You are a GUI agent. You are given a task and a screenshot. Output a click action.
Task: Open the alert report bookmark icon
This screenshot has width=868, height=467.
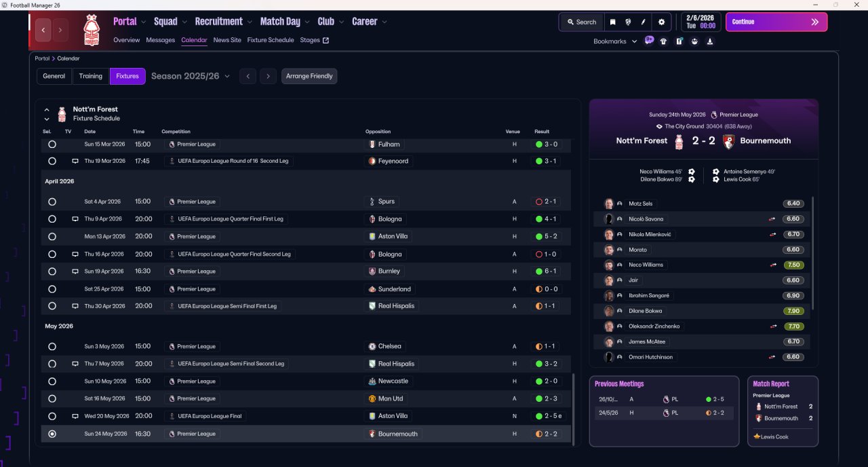coord(679,41)
